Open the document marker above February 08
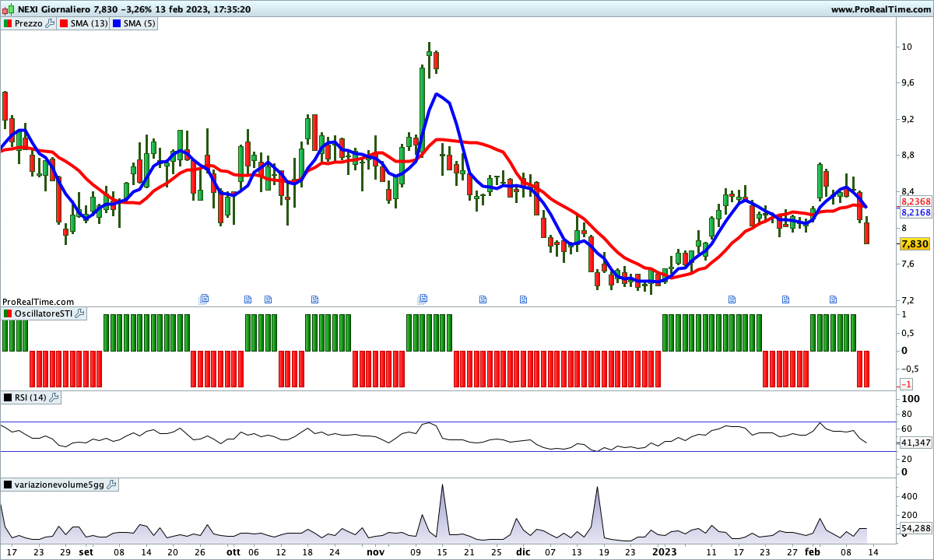 tap(833, 299)
